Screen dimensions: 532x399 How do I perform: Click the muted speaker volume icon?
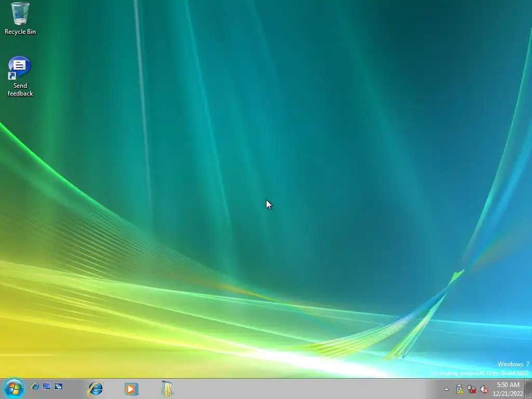pos(484,389)
